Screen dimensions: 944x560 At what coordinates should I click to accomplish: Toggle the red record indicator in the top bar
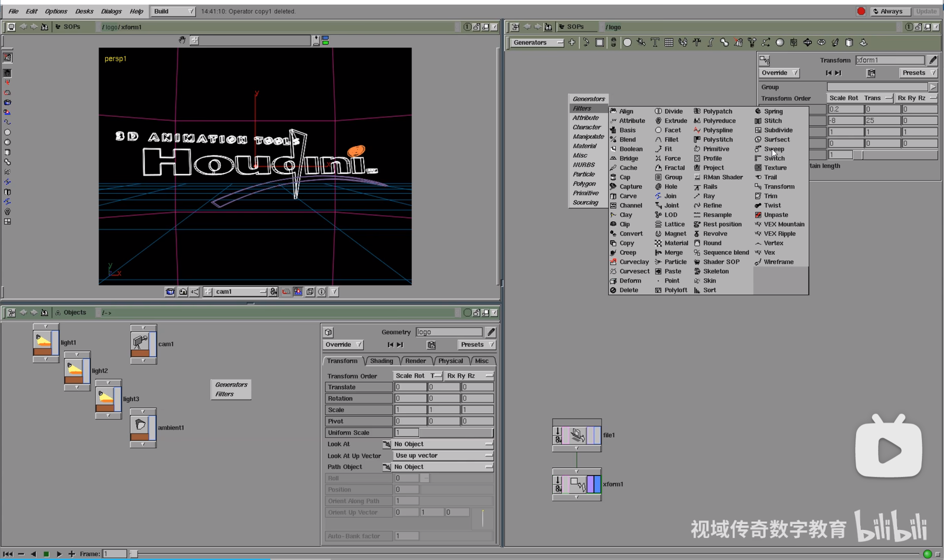861,11
